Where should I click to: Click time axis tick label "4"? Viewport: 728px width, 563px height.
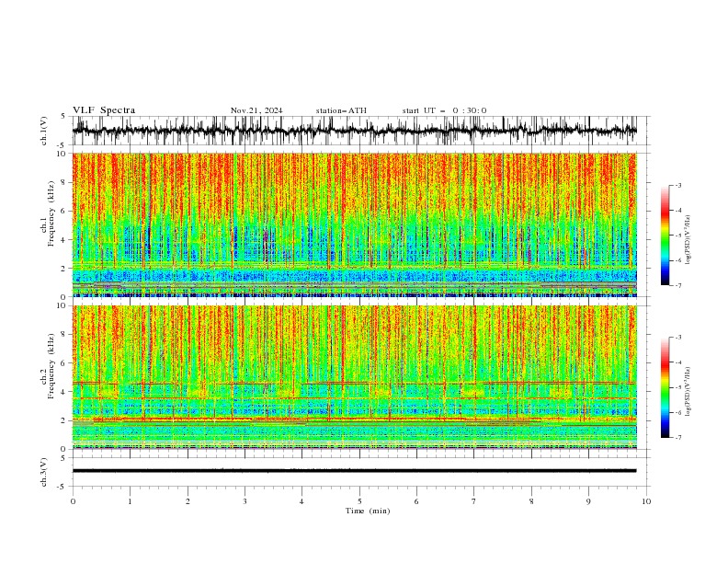pyautogui.click(x=301, y=501)
